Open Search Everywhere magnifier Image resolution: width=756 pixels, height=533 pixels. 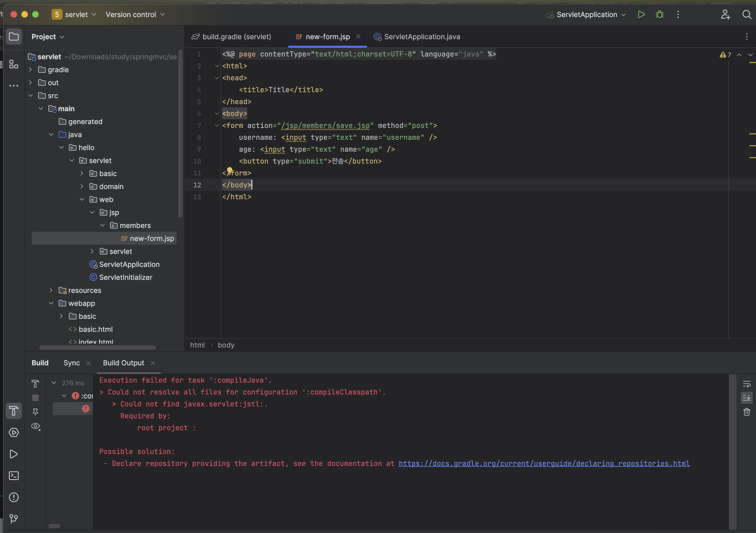747,15
